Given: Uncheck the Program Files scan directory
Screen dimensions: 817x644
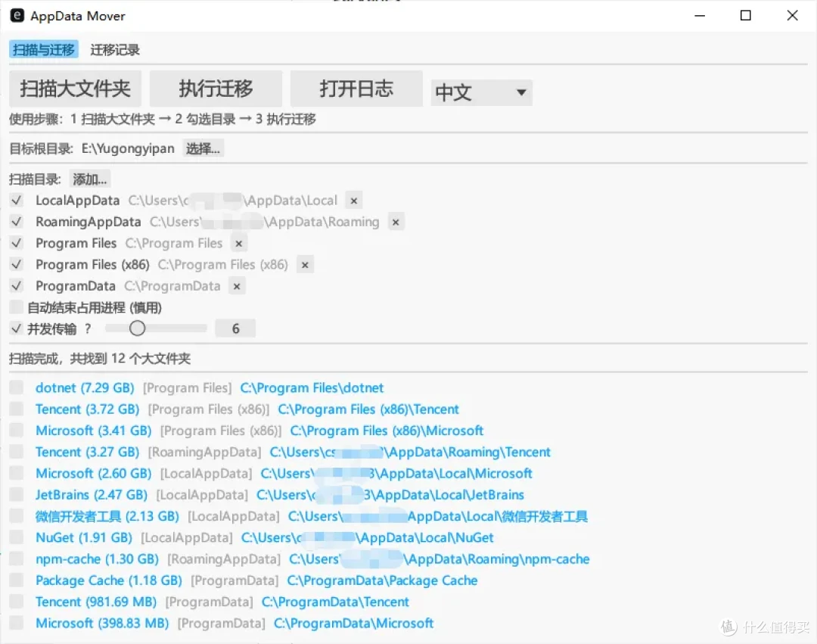Looking at the screenshot, I should pyautogui.click(x=17, y=243).
